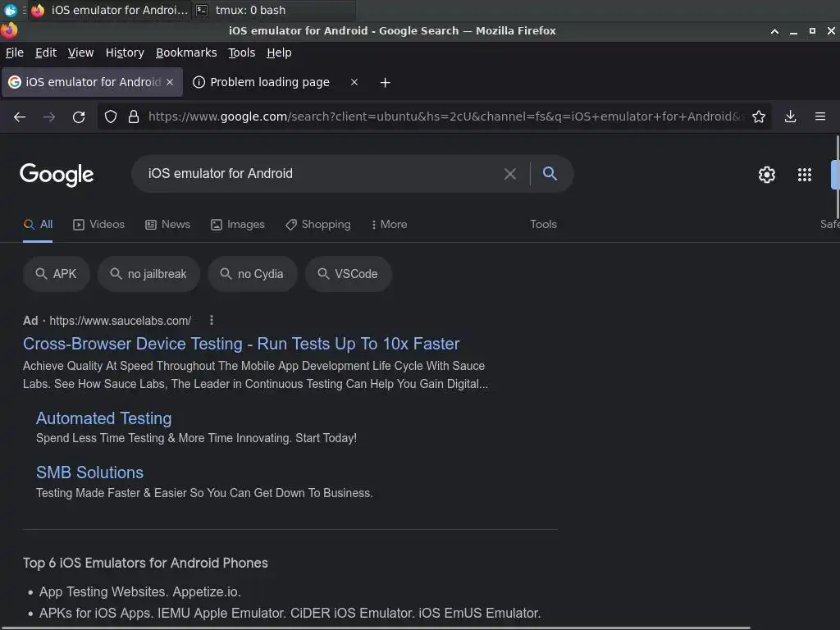
Task: Show site security padlock info
Action: tap(134, 116)
